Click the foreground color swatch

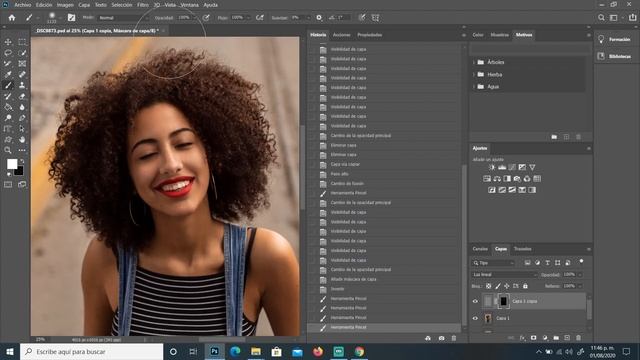click(12, 164)
